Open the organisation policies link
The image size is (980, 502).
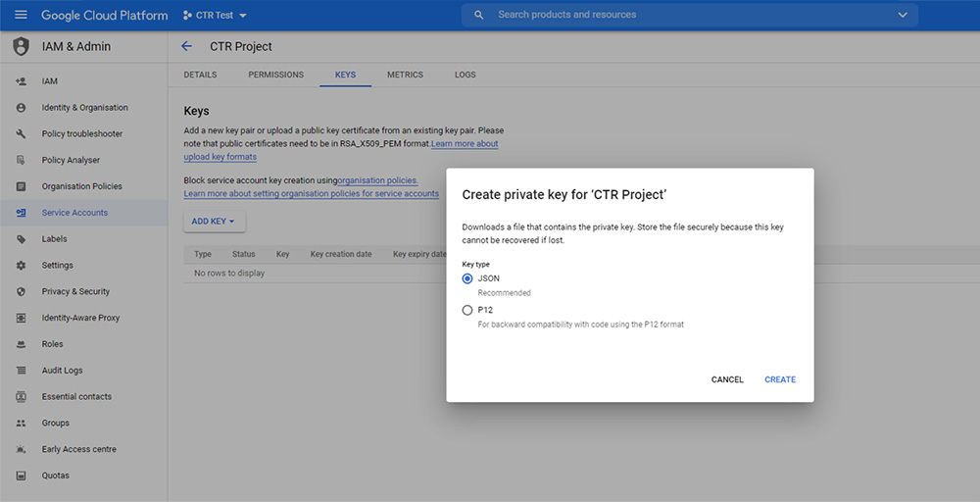pyautogui.click(x=377, y=180)
